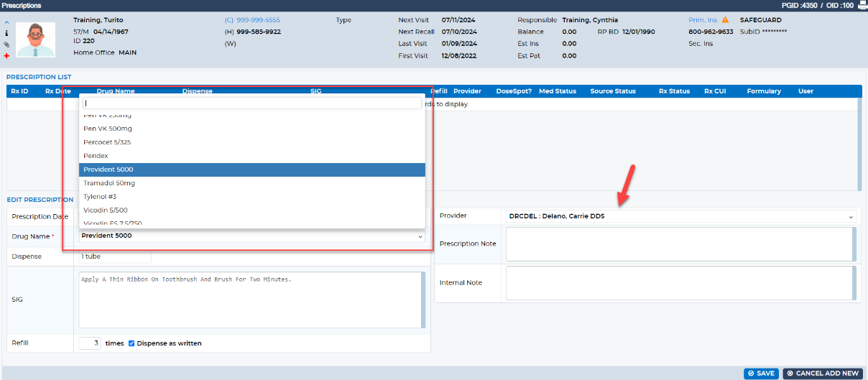
Task: Click the Save button
Action: point(761,374)
